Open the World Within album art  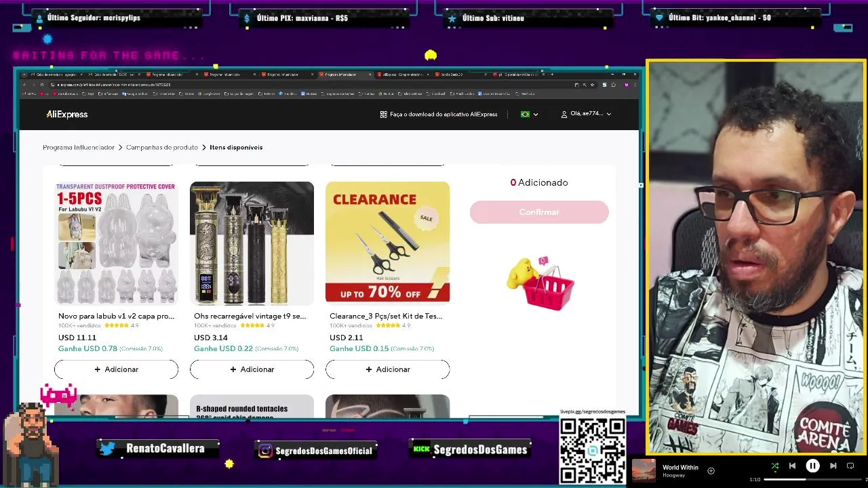(644, 470)
